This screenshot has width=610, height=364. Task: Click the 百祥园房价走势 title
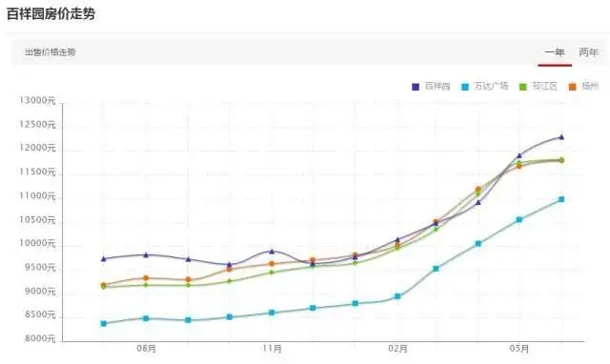click(51, 14)
